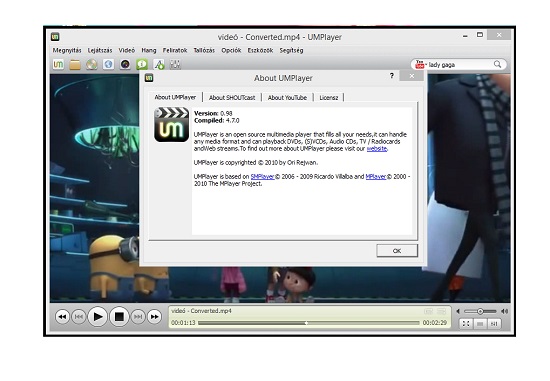Click the 'videó - Converted.mp4' display label
This screenshot has width=550, height=381.
click(x=201, y=311)
